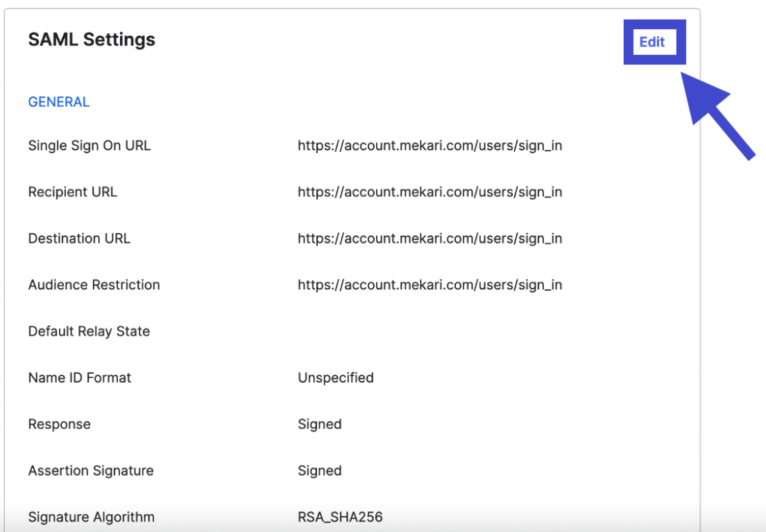Click the Name ID Format label
Image resolution: width=766 pixels, height=532 pixels.
coord(80,378)
